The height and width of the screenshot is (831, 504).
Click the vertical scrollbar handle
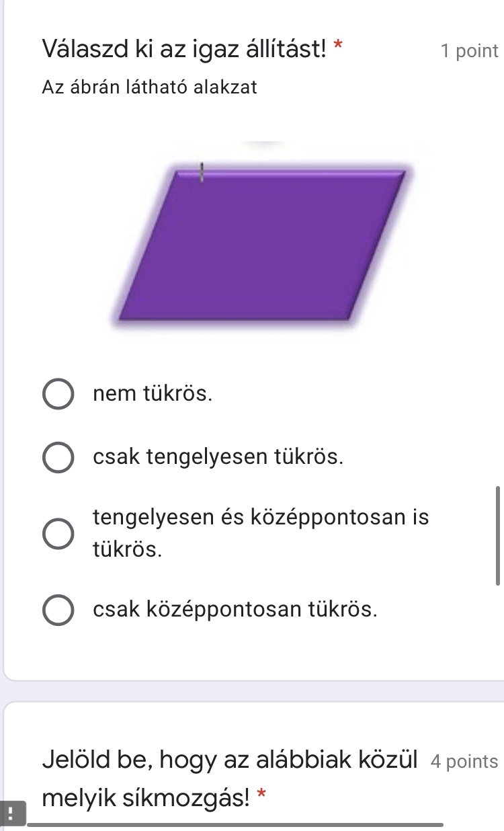498,536
